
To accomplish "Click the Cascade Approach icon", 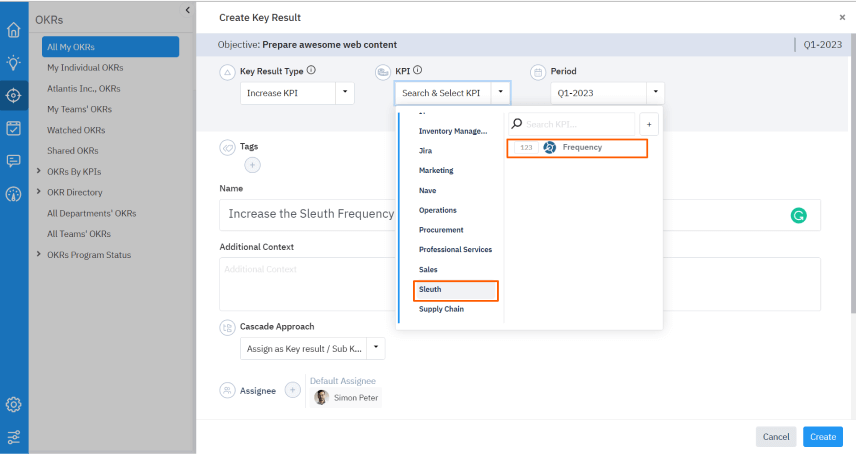I will [x=227, y=327].
